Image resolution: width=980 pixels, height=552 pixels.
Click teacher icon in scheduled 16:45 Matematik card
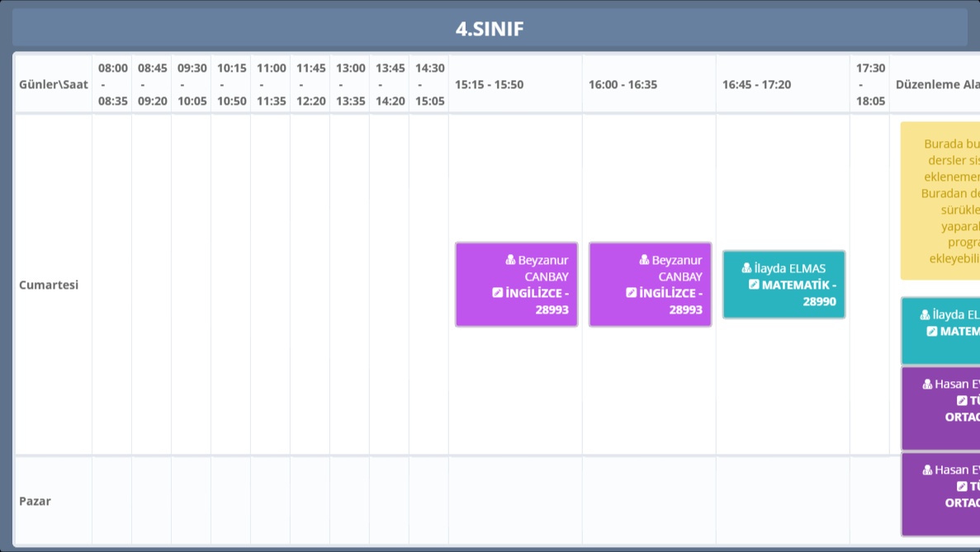tap(746, 268)
